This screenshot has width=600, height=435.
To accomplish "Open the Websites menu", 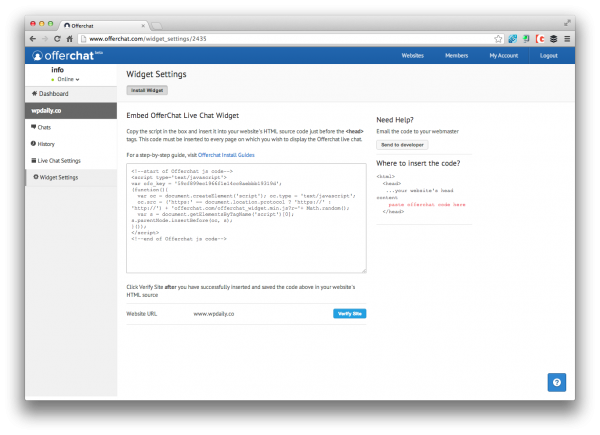I will pyautogui.click(x=412, y=55).
